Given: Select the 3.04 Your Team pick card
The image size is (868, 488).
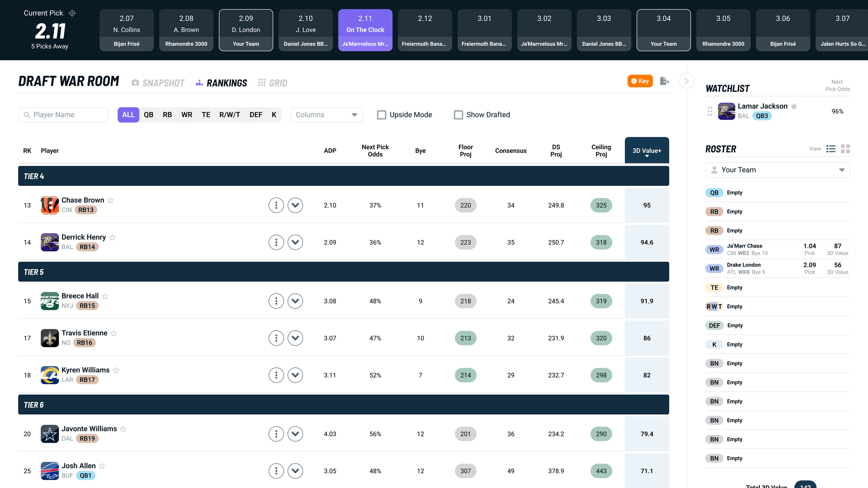Looking at the screenshot, I should pyautogui.click(x=664, y=30).
